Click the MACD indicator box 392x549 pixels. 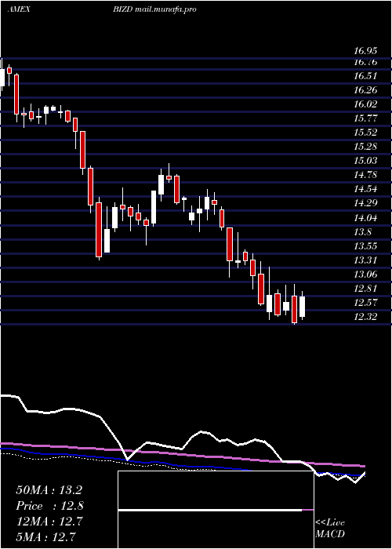pos(216,510)
